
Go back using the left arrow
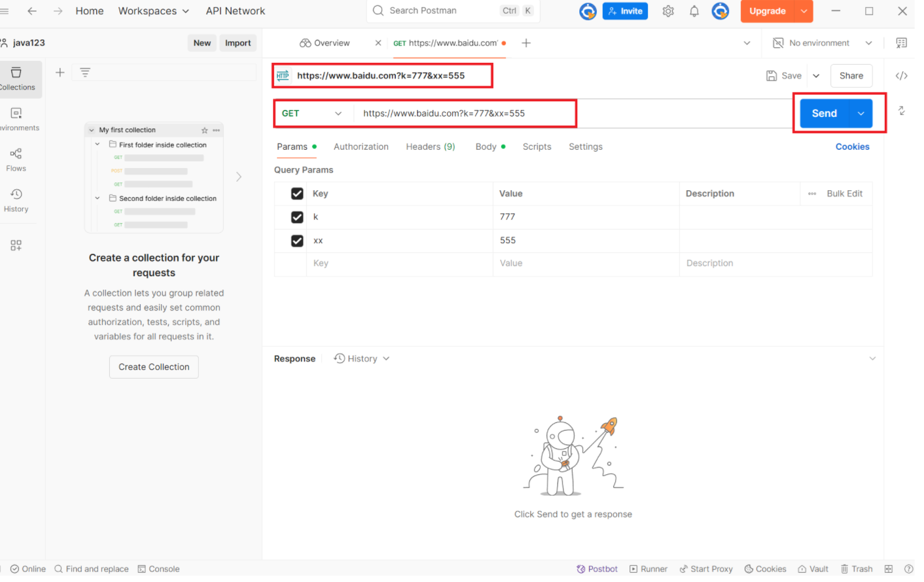point(31,11)
